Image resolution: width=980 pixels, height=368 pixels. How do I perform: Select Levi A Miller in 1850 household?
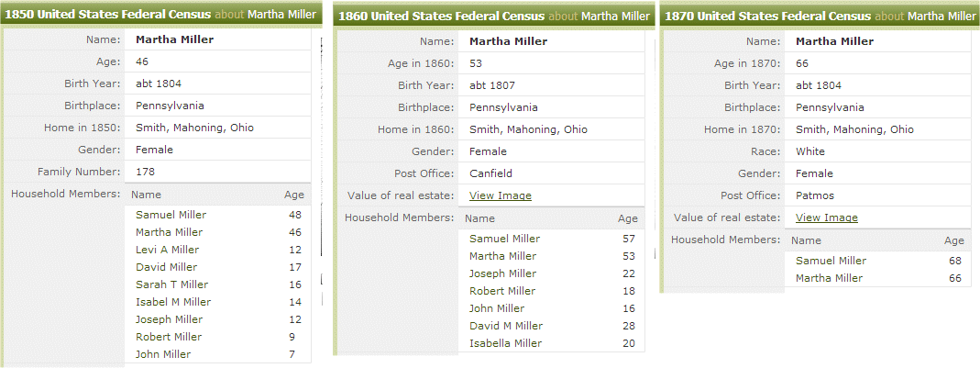tap(167, 250)
